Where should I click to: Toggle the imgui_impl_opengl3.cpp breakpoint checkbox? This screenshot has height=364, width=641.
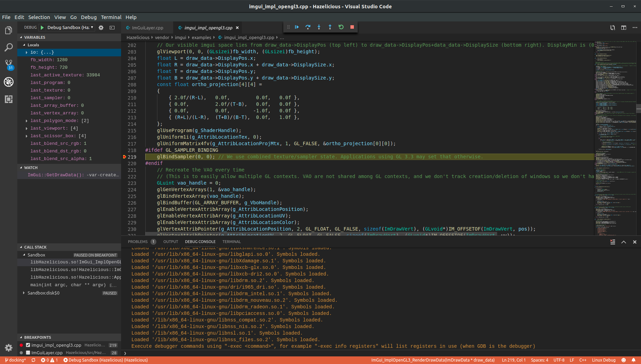(x=28, y=345)
